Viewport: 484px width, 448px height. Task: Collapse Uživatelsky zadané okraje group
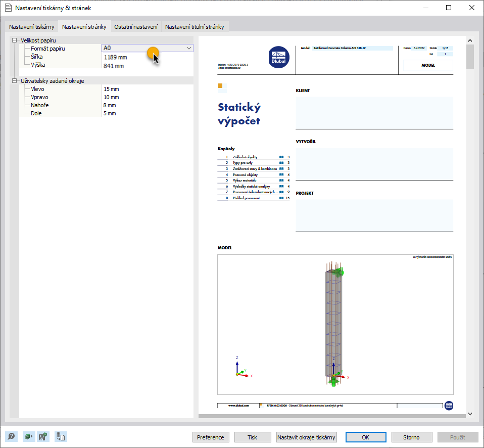pyautogui.click(x=14, y=80)
